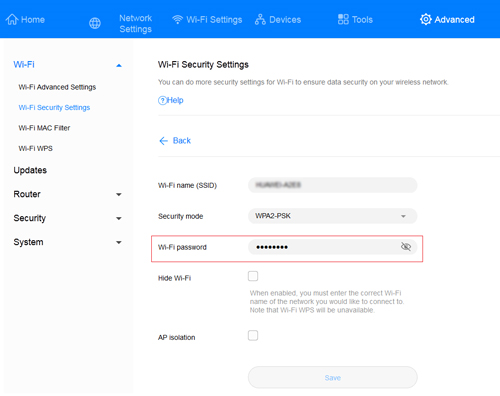Click the Advanced gear icon
The image size is (500, 396).
(x=426, y=19)
